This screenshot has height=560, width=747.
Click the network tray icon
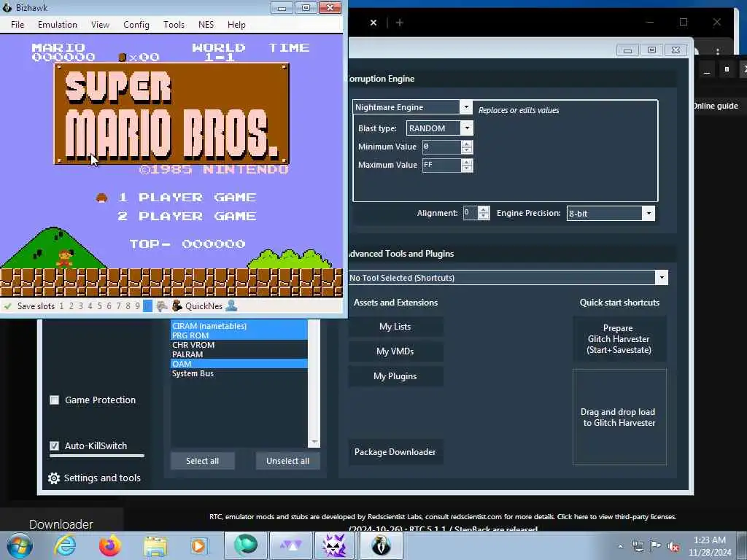(638, 546)
